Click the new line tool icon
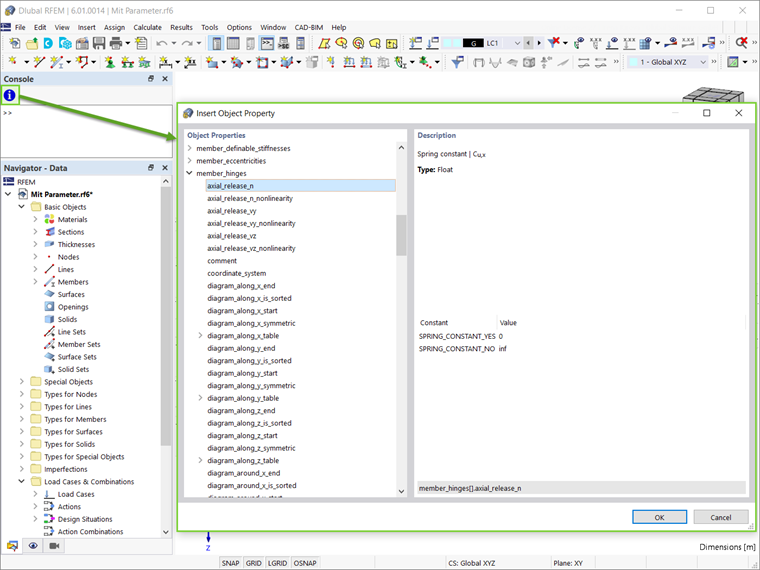This screenshot has height=570, width=760. coord(39,62)
